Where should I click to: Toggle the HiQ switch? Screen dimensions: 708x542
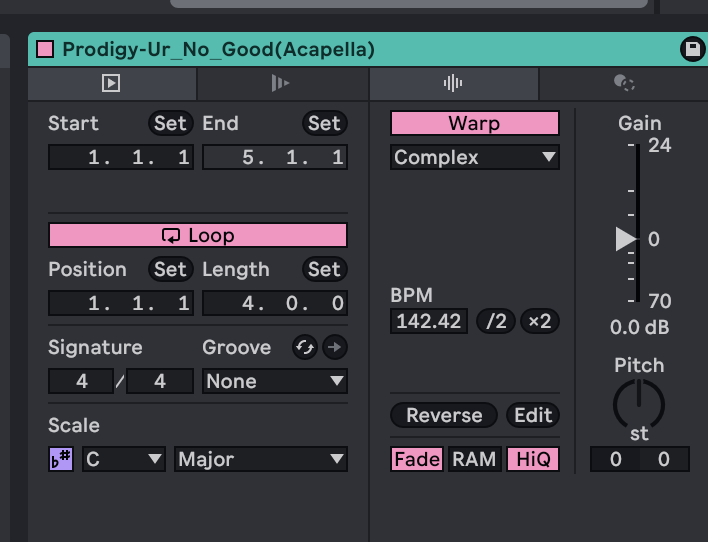tap(533, 459)
